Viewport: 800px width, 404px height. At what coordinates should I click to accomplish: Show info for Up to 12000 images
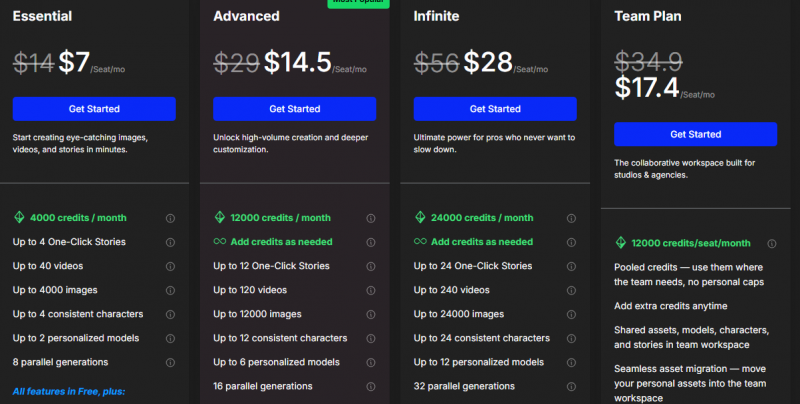click(371, 315)
